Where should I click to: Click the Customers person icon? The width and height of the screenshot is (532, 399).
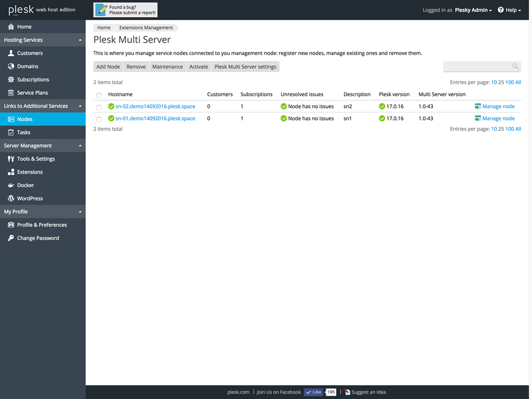click(11, 53)
